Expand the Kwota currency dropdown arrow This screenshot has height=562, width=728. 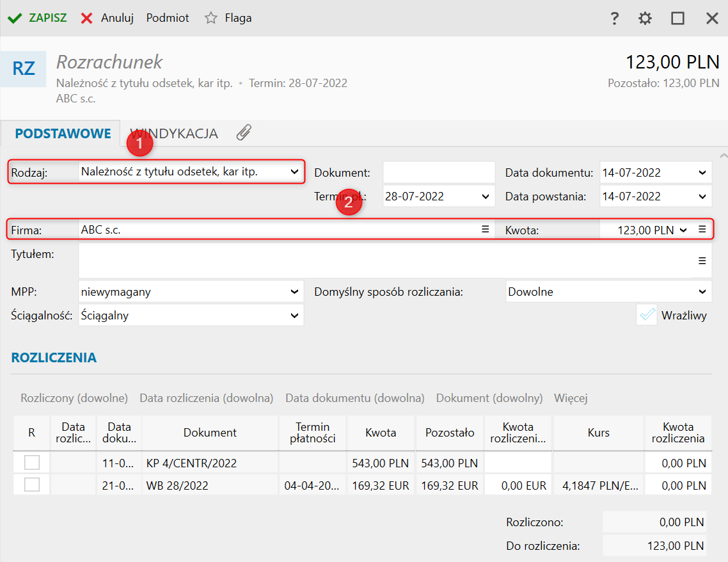point(683,230)
